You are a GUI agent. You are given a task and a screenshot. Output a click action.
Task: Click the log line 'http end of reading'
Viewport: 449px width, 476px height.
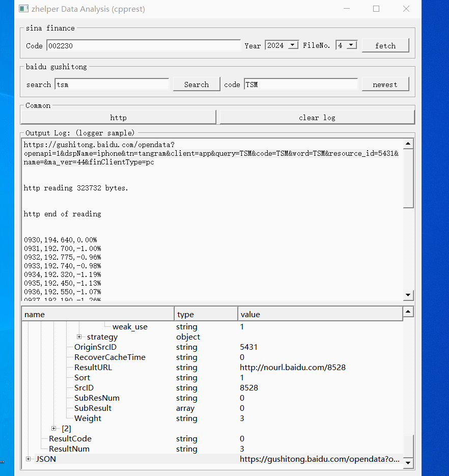[62, 214]
